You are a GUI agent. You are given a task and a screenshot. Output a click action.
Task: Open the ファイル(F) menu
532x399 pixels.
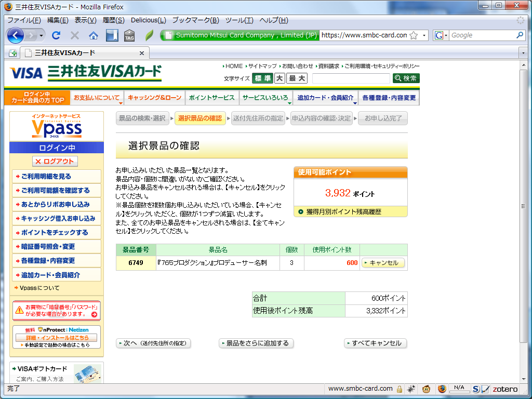click(24, 20)
